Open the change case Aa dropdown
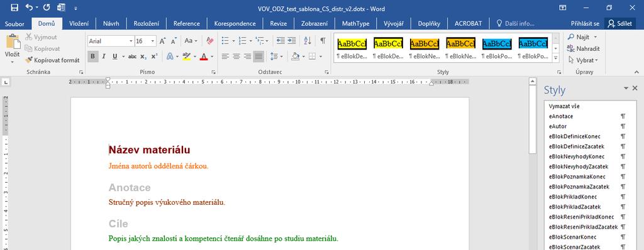 [191, 41]
